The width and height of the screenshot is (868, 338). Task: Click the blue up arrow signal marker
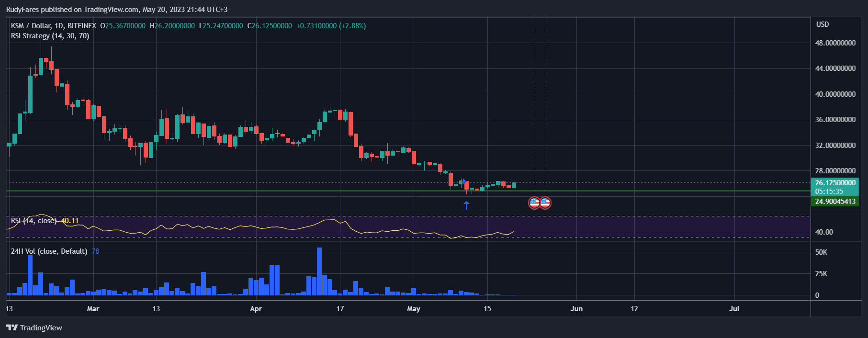[466, 205]
